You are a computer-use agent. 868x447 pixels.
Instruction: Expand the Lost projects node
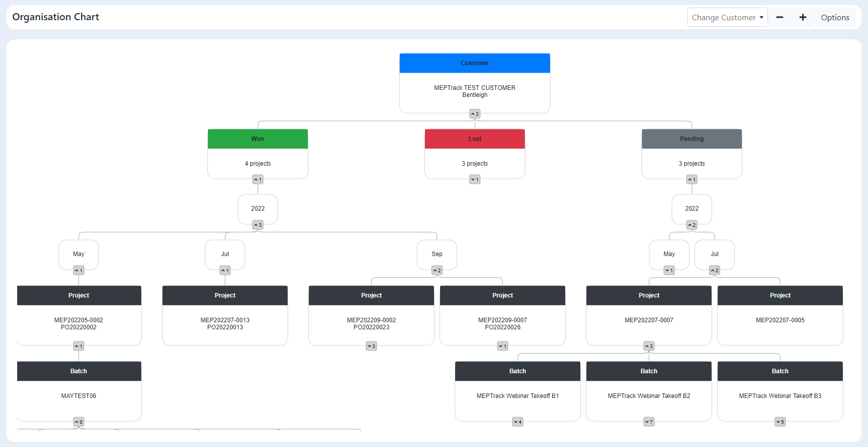tap(475, 179)
